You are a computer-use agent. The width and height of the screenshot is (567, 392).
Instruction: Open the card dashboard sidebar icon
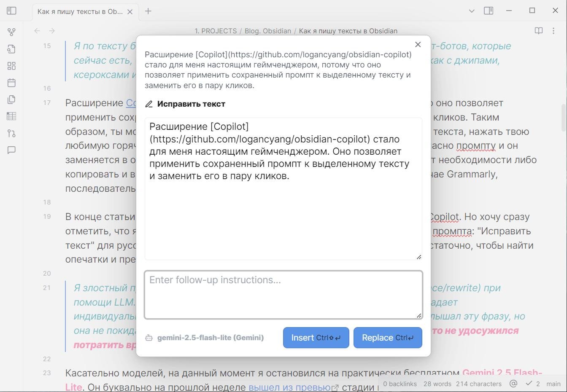[x=11, y=66]
